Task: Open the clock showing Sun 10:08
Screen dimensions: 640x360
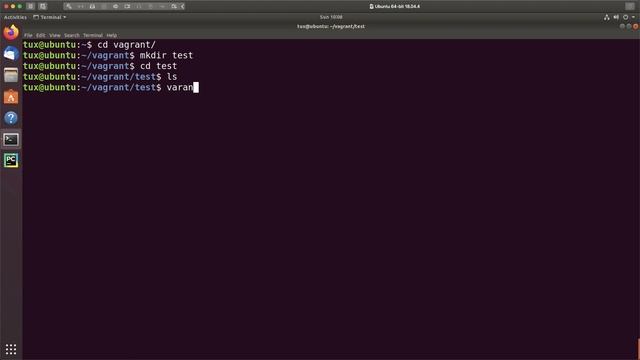Action: point(331,17)
